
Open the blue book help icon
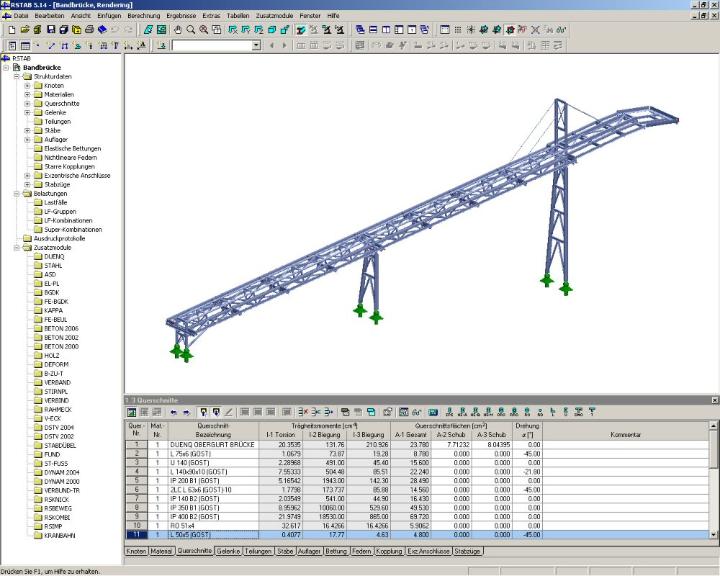click(102, 30)
